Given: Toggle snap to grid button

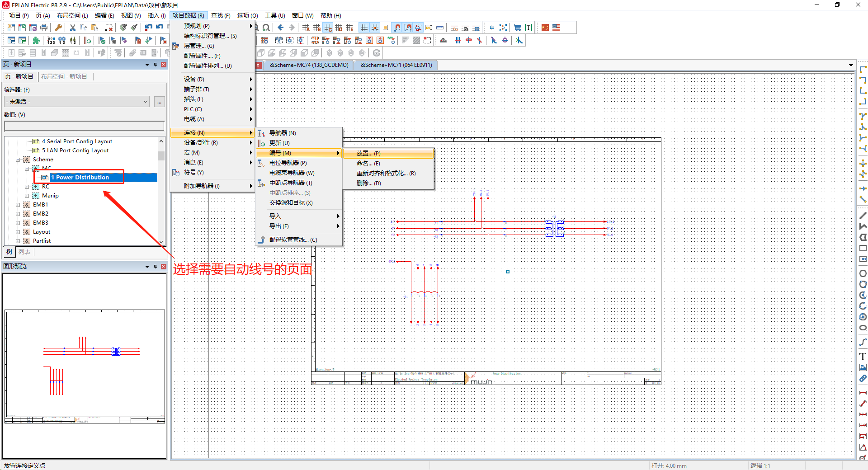Looking at the screenshot, I should [x=375, y=28].
